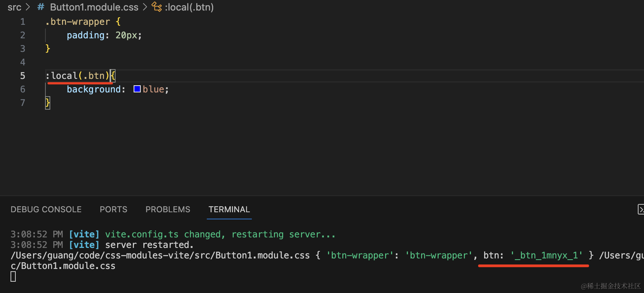
Task: Click the src breadcrumb segment
Action: 14,7
